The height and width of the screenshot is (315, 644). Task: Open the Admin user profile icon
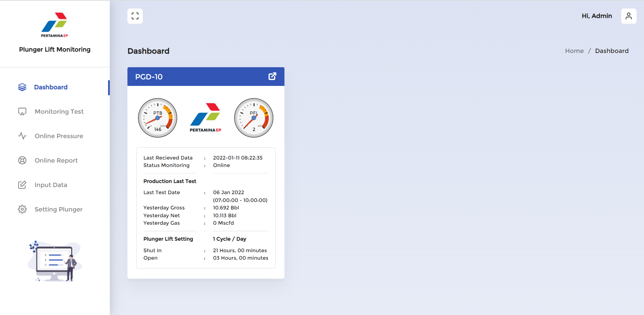[628, 16]
